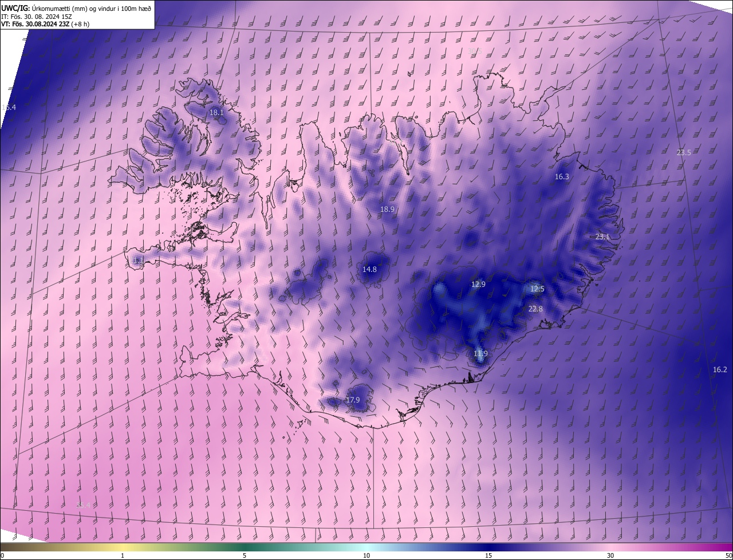The image size is (733, 560).
Task: Click the 12.5 value on eastern Vatnajökull
Action: 537,289
